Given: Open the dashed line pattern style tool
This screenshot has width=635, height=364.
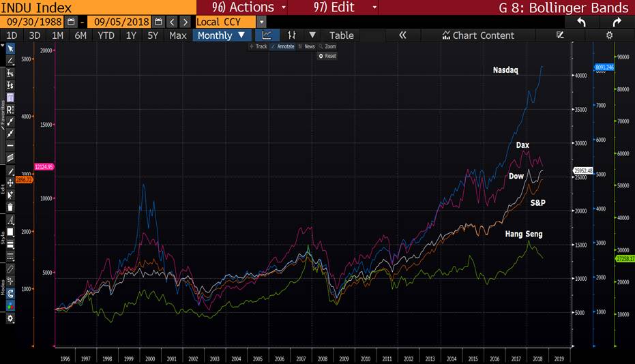Looking at the screenshot, I should [x=10, y=257].
